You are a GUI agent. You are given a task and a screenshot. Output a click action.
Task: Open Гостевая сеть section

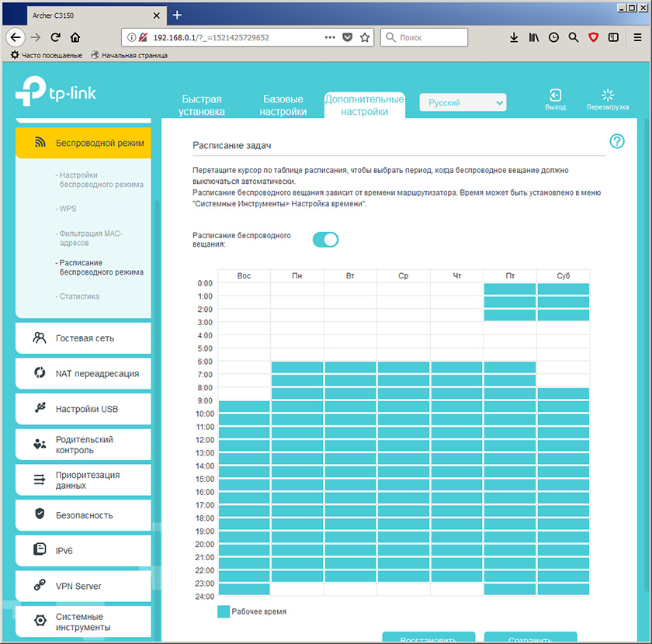(x=83, y=338)
